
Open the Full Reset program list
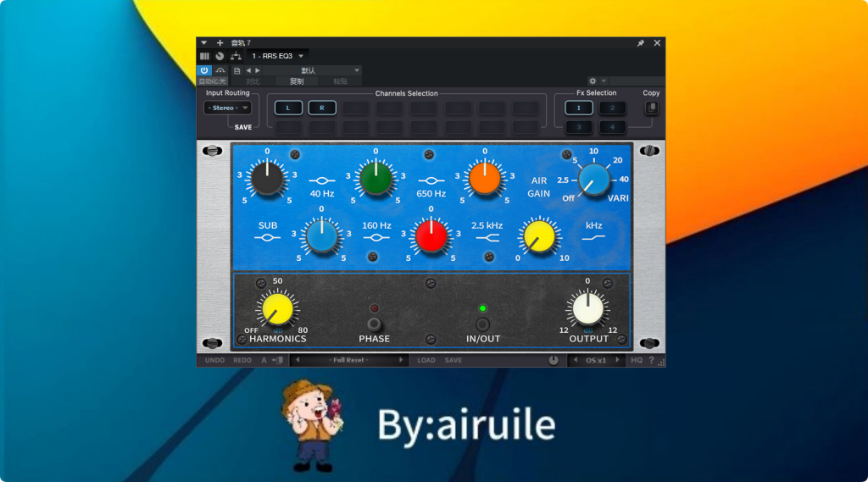point(348,360)
